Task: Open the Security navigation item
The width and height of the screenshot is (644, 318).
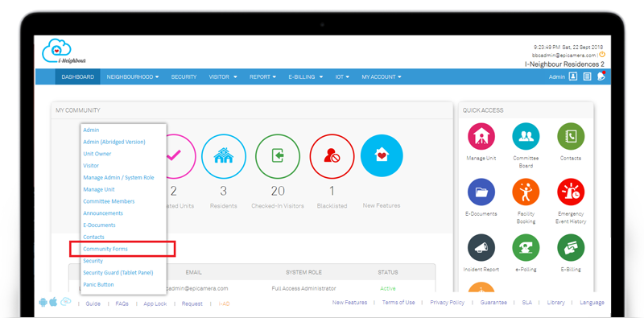Action: pyautogui.click(x=184, y=76)
